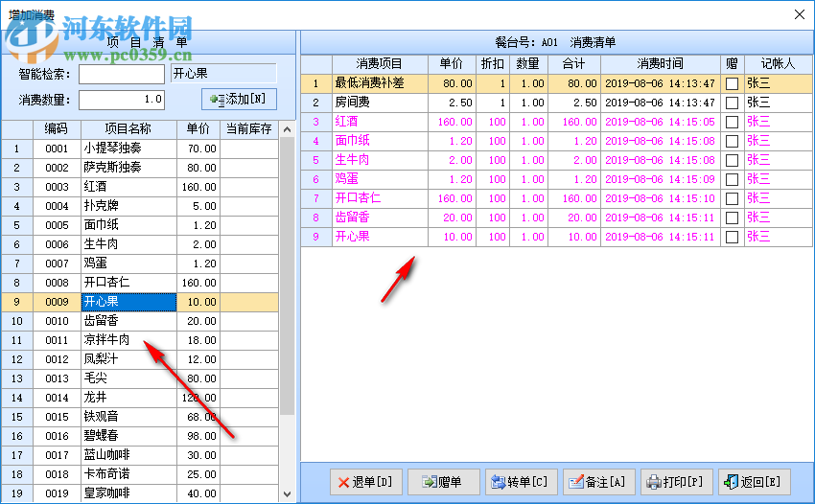Click the item list scroll up arrow
815x504 pixels.
click(x=287, y=129)
